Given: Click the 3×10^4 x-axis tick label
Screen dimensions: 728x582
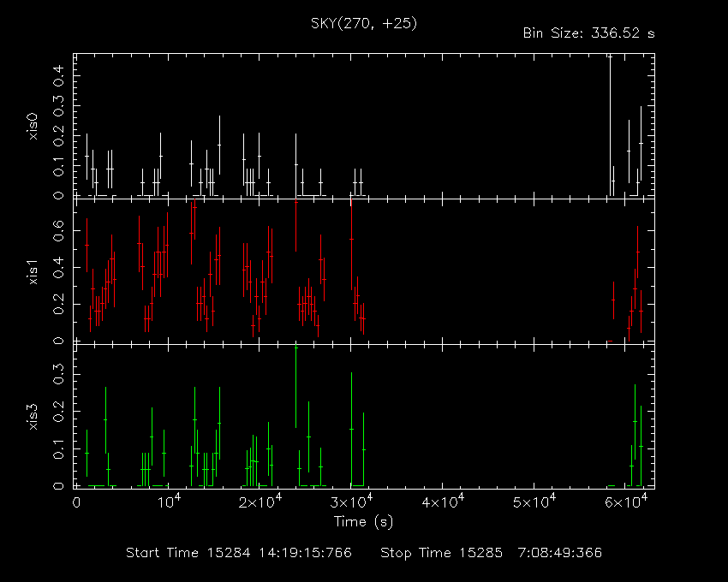Looking at the screenshot, I should pos(351,502).
